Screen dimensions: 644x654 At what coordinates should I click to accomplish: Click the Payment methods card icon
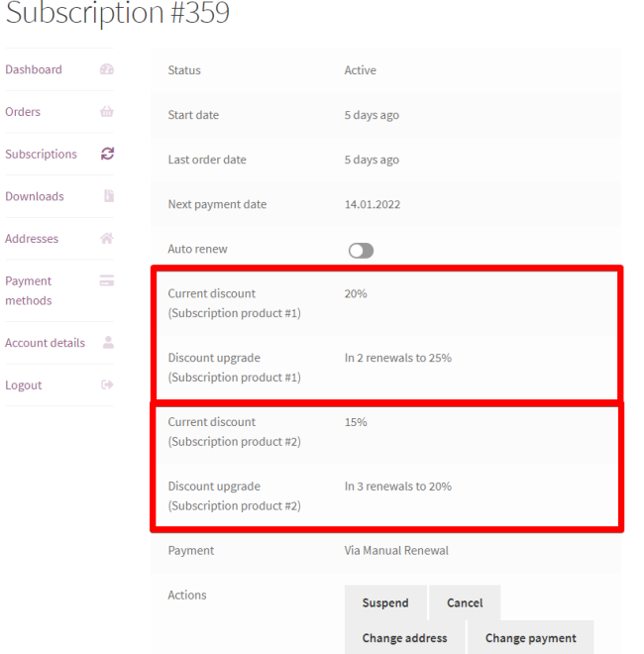coord(107,281)
